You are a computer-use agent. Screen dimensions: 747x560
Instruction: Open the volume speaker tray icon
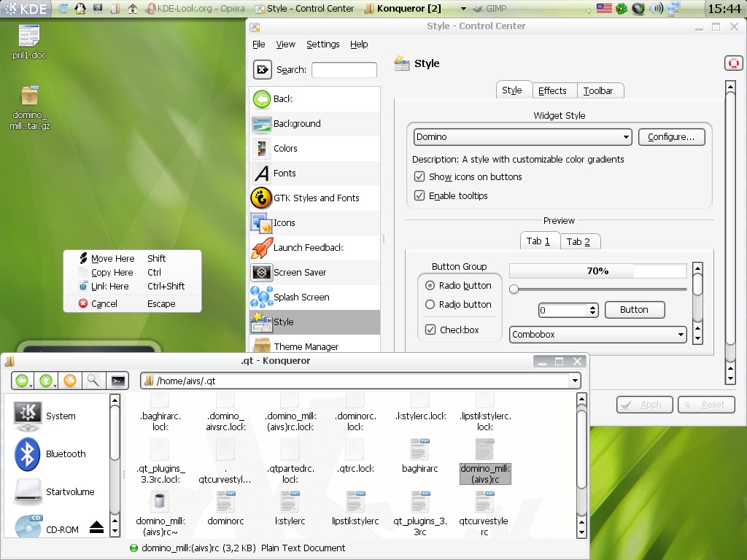pyautogui.click(x=656, y=9)
